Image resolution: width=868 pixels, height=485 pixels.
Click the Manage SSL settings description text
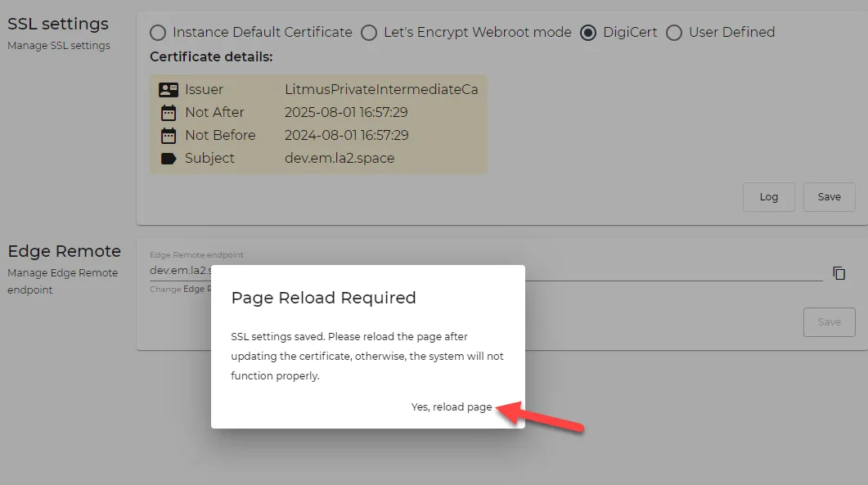(59, 46)
